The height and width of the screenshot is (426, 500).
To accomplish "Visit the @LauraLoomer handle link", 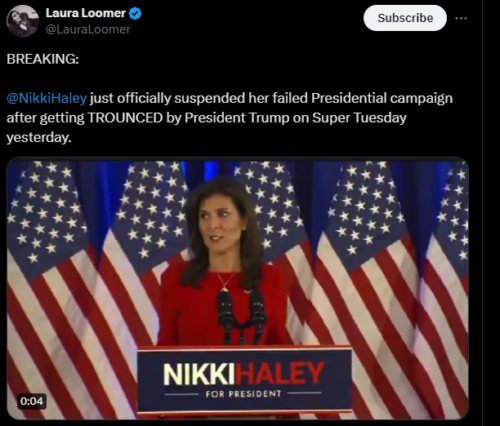I will click(88, 30).
